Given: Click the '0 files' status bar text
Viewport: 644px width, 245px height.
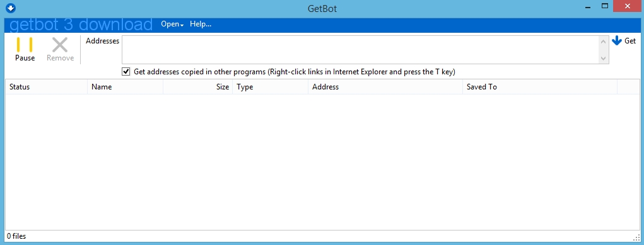Looking at the screenshot, I should point(16,236).
